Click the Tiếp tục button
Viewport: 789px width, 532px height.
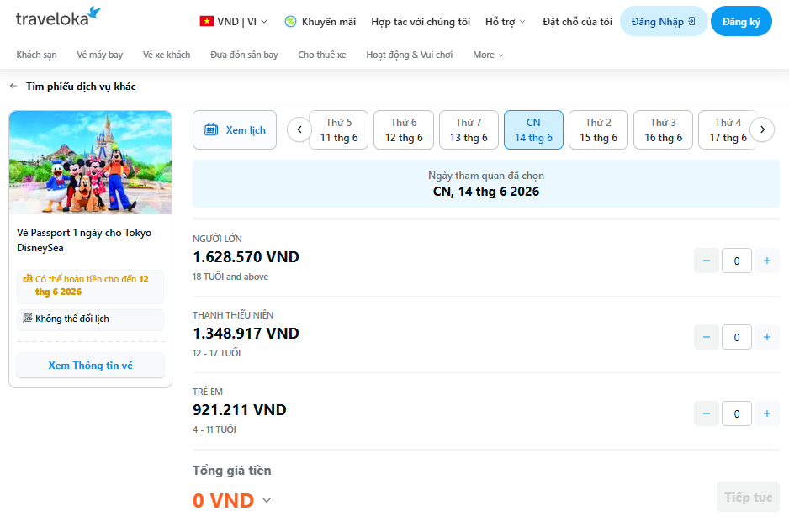coord(748,497)
